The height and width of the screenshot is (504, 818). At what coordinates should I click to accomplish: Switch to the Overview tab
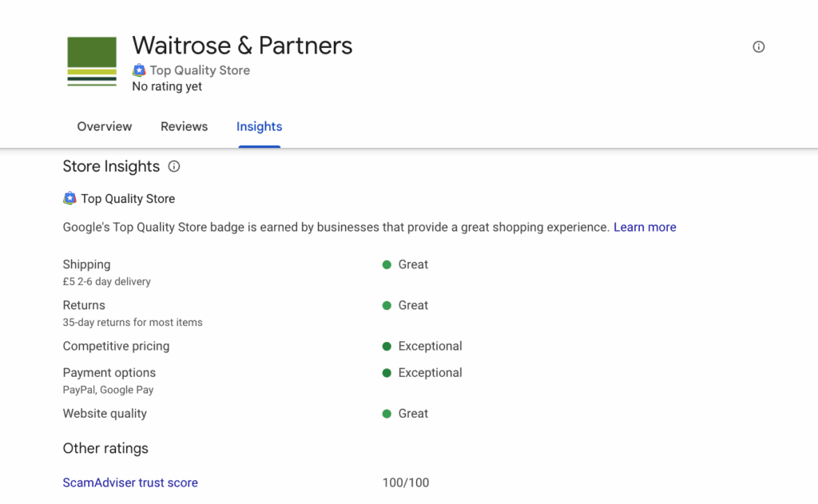click(105, 126)
